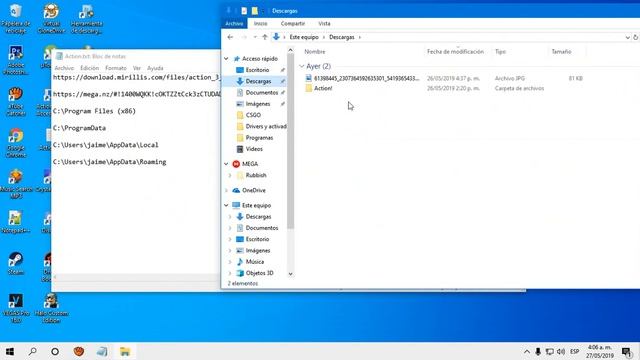640x360 pixels.
Task: Select Imágenes under Acceso rápido
Action: [x=258, y=104]
